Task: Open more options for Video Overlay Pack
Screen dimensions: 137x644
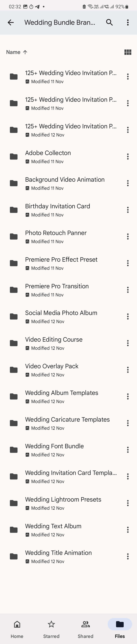Action: (x=128, y=370)
